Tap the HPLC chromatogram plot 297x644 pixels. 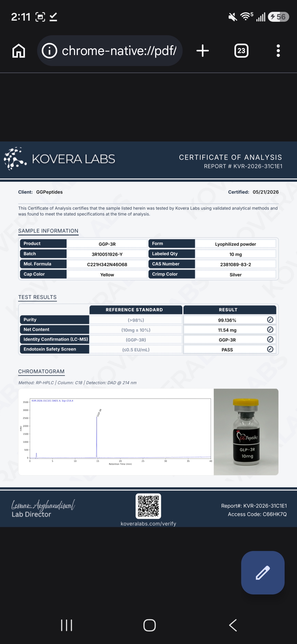(116, 432)
